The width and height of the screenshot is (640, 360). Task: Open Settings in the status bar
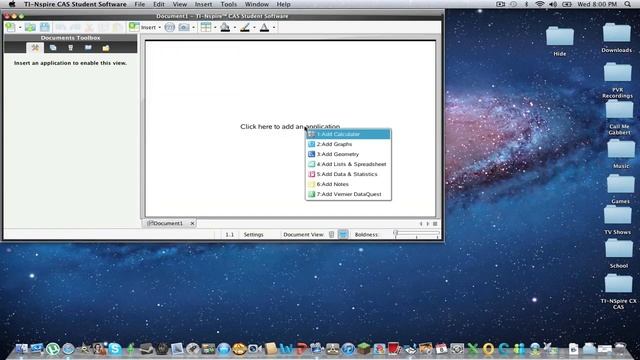coord(253,234)
